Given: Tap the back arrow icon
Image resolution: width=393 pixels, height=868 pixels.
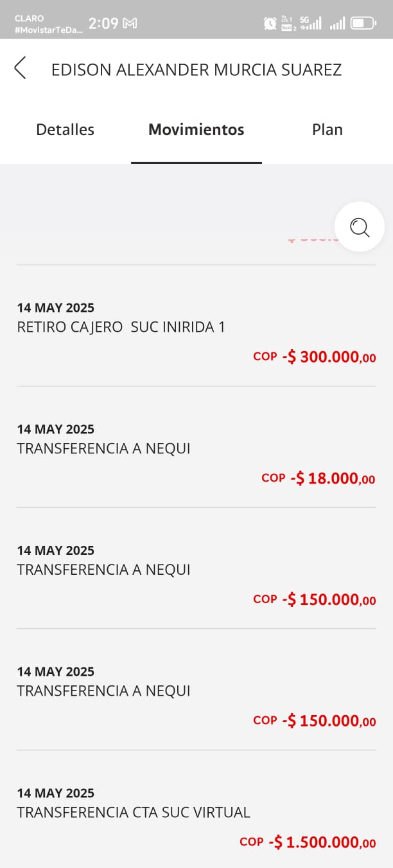Looking at the screenshot, I should click(x=21, y=68).
